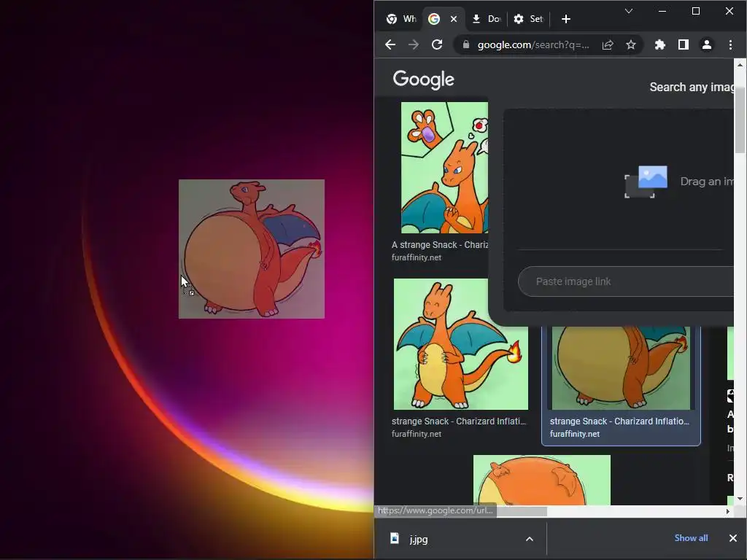The image size is (747, 560).
Task: Click the dragged Charizard image on the desktop
Action: tap(252, 249)
